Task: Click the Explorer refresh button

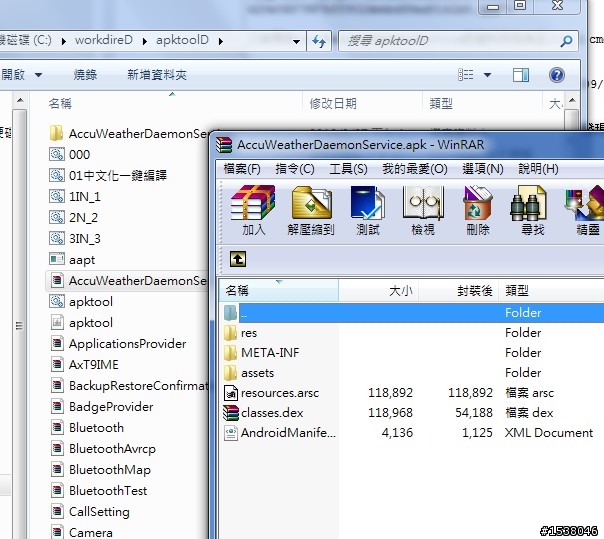Action: [x=319, y=41]
